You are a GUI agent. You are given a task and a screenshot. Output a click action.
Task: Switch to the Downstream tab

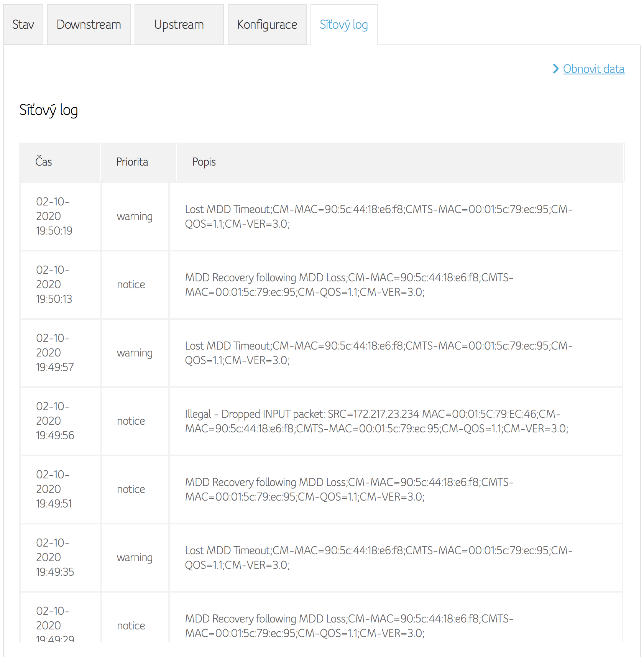[x=89, y=25]
